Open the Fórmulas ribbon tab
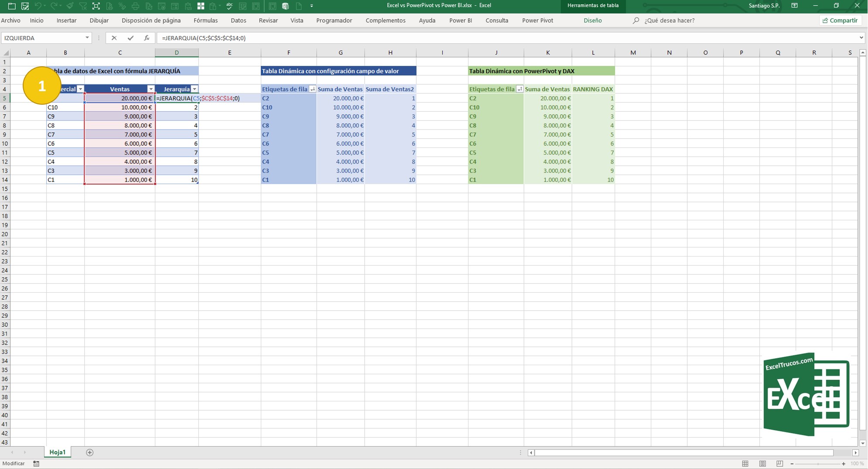The height and width of the screenshot is (469, 868). point(205,20)
